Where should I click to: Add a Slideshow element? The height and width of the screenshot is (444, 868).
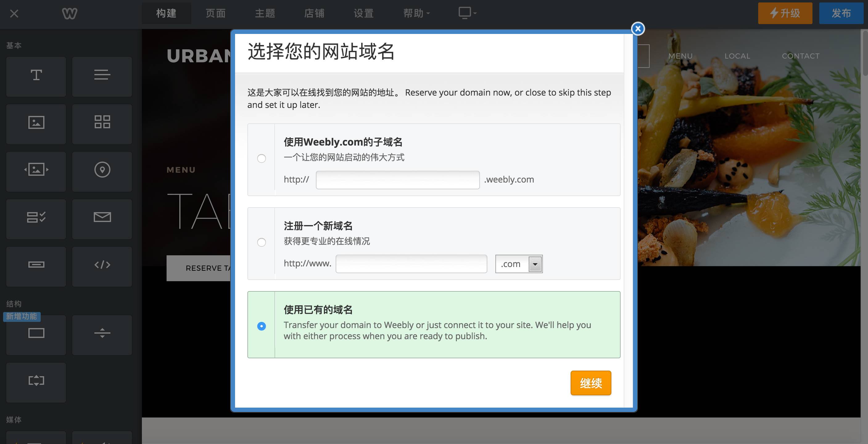click(x=36, y=171)
